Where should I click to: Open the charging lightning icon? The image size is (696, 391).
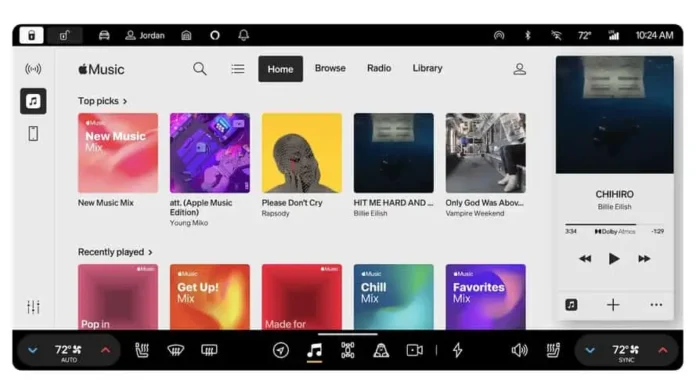pyautogui.click(x=458, y=350)
